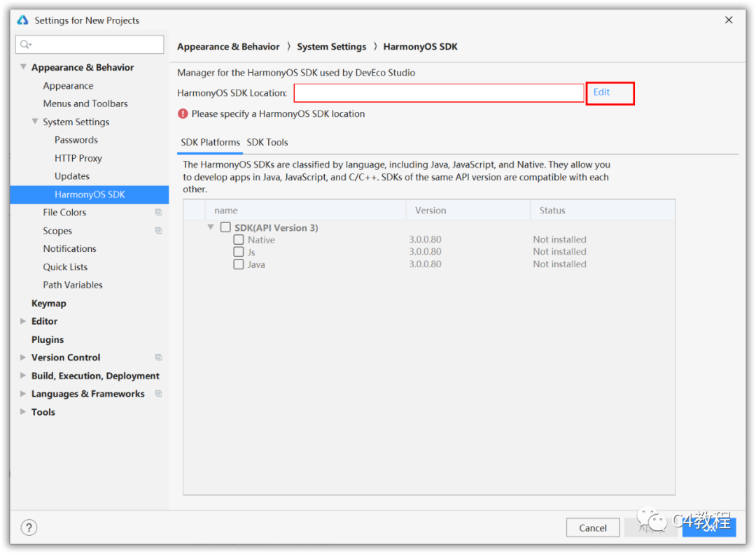Click the copy icon beside Version Control
This screenshot has height=554, width=756.
click(158, 357)
